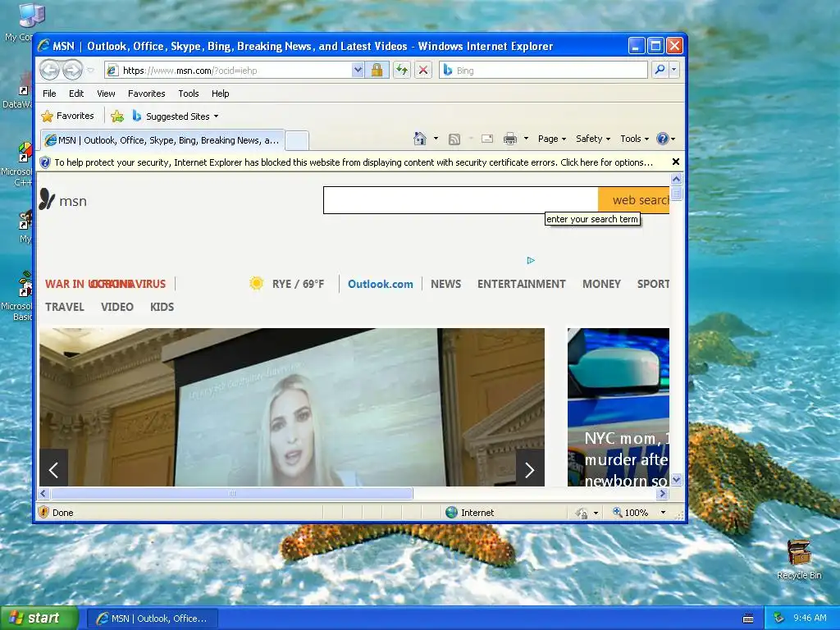840x630 pixels.
Task: Print the page with printer icon
Action: click(x=510, y=139)
